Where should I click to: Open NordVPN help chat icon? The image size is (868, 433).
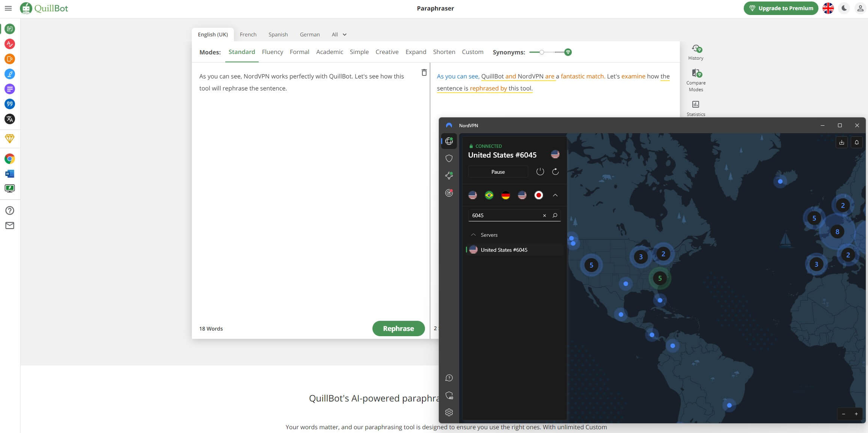click(x=449, y=378)
